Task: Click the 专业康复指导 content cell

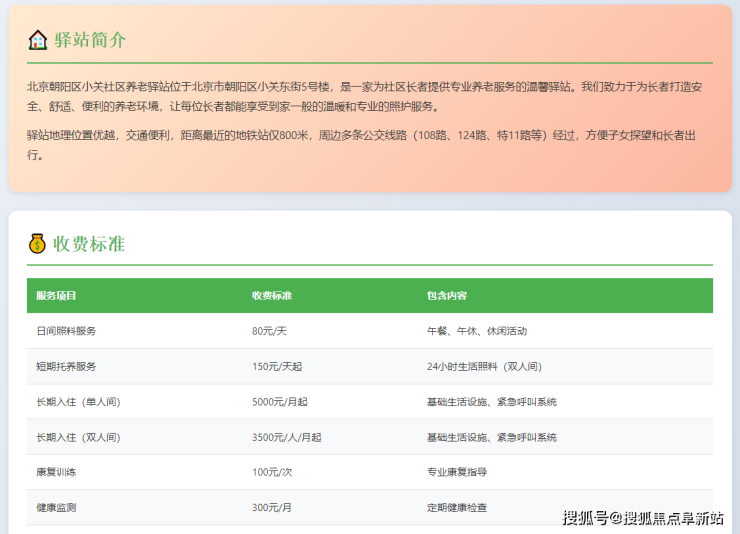Action: point(457,472)
